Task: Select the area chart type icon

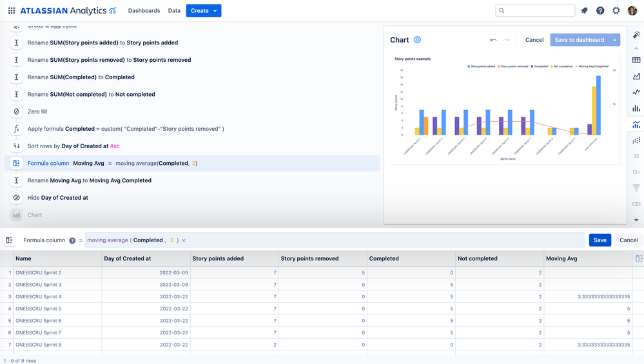Action: (x=636, y=76)
